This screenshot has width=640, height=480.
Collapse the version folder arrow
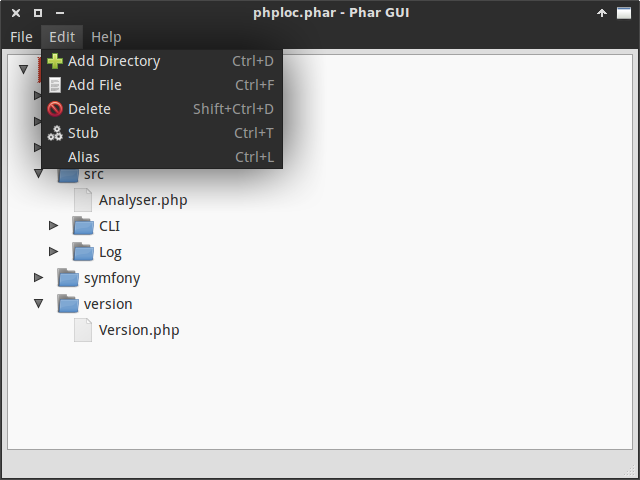click(x=38, y=304)
